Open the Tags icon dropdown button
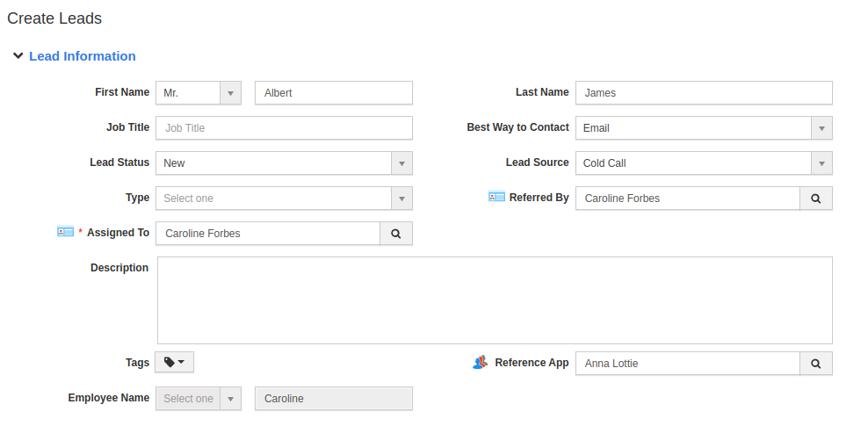868x426 pixels. pyautogui.click(x=174, y=363)
